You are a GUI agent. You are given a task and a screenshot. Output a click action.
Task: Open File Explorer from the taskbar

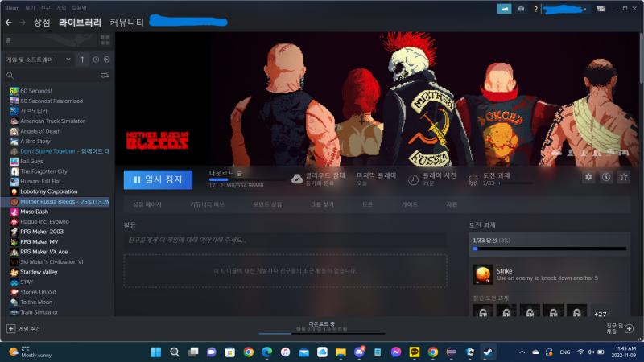pos(341,352)
